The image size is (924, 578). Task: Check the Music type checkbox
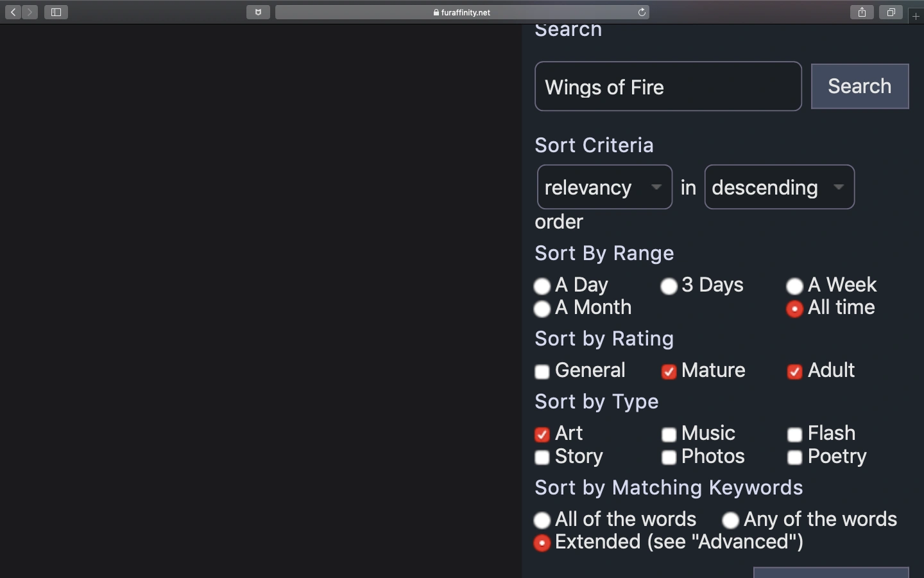pyautogui.click(x=669, y=435)
